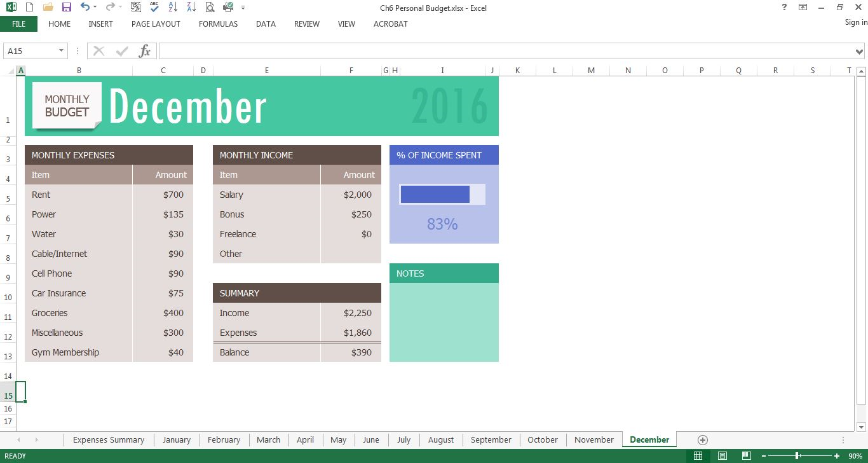Zoom in with the plus button
868x463 pixels.
pyautogui.click(x=836, y=456)
